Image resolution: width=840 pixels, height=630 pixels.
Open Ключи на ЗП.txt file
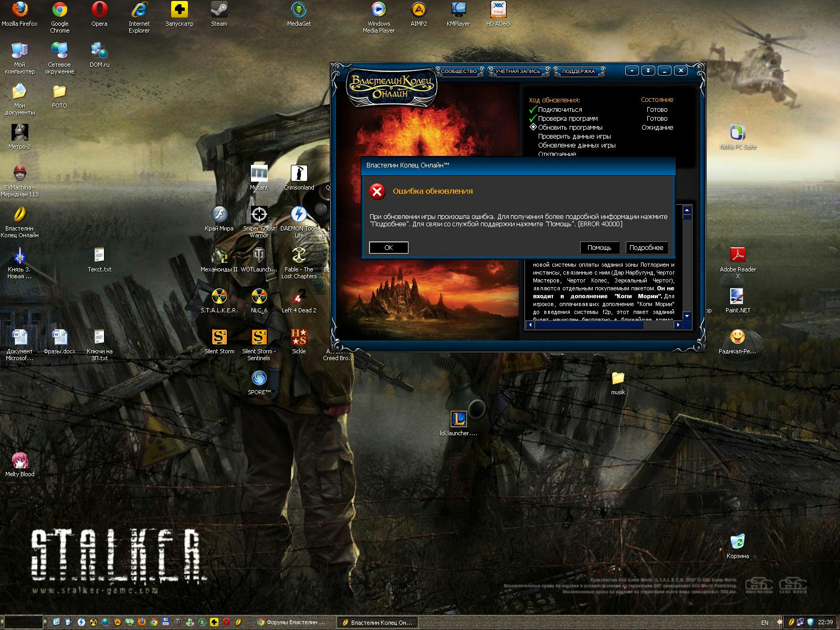(99, 344)
